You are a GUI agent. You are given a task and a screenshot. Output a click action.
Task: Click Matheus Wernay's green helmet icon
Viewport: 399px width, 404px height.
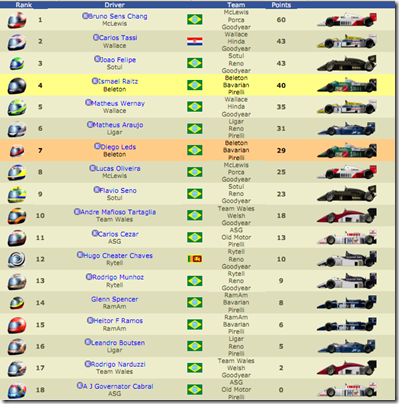point(17,107)
